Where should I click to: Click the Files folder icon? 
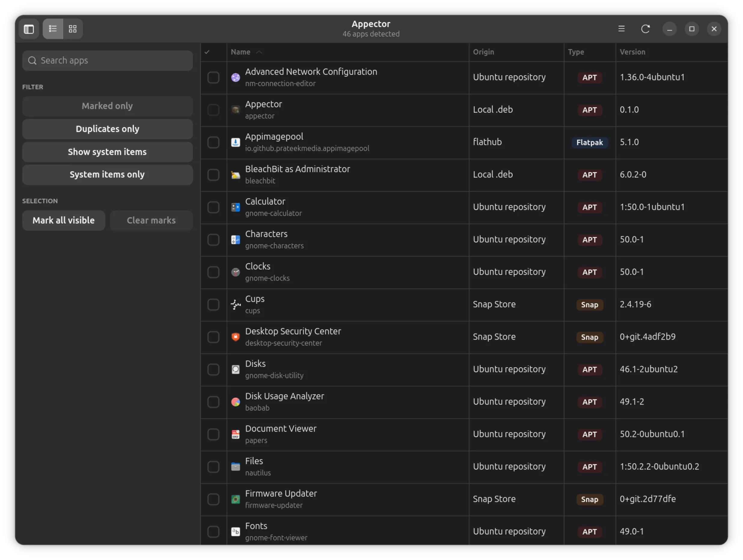click(236, 467)
